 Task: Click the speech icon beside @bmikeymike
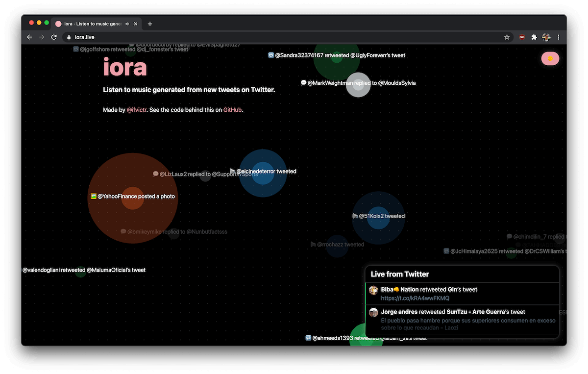[x=123, y=231]
